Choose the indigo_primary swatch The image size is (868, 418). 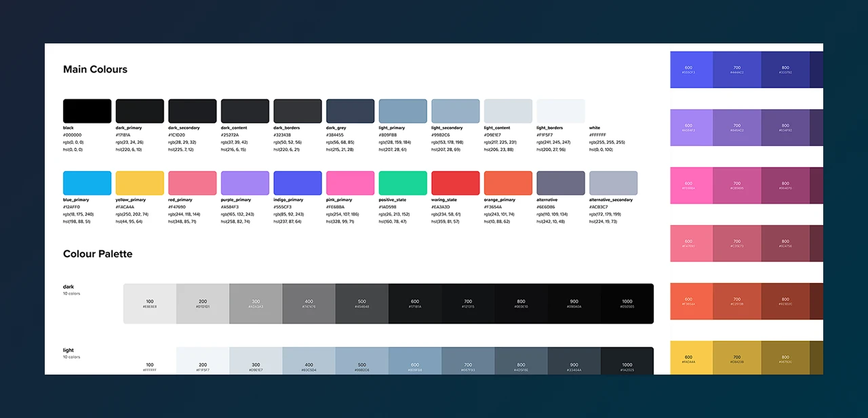tap(298, 183)
